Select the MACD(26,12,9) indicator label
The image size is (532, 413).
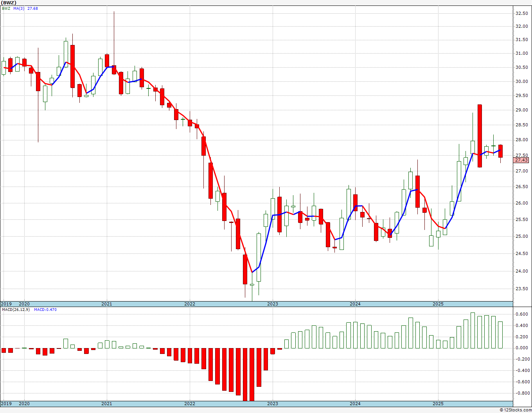15,309
